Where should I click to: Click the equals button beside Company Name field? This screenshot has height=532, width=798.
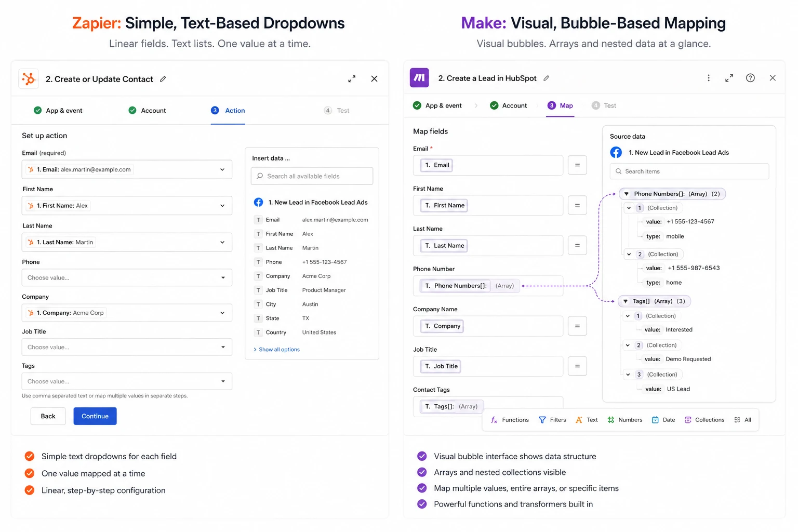577,326
